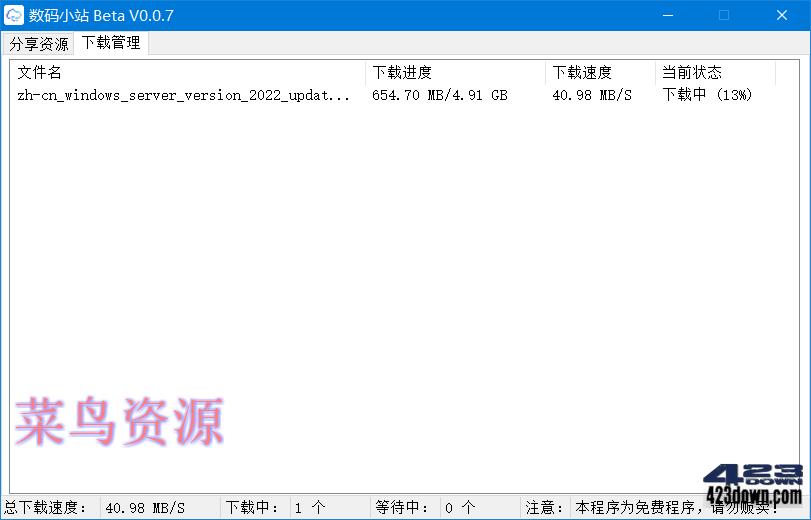Switch to the 分享资源 tab

click(x=39, y=44)
